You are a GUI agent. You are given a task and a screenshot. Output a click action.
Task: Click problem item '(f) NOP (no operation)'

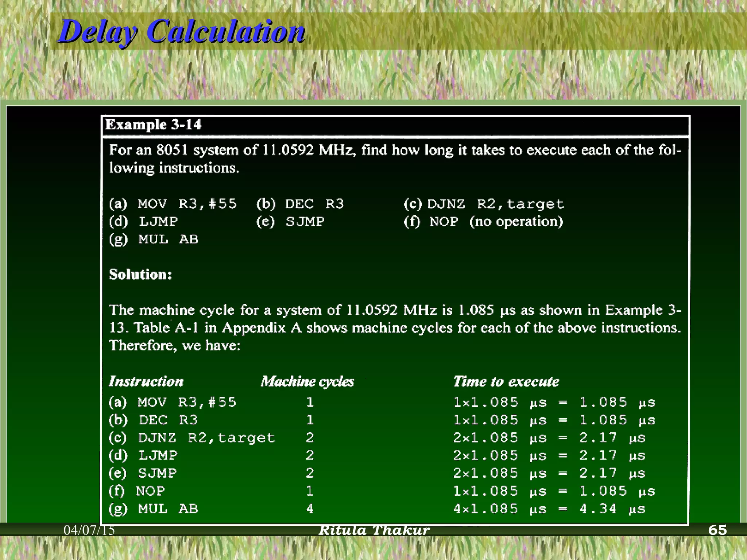point(484,221)
